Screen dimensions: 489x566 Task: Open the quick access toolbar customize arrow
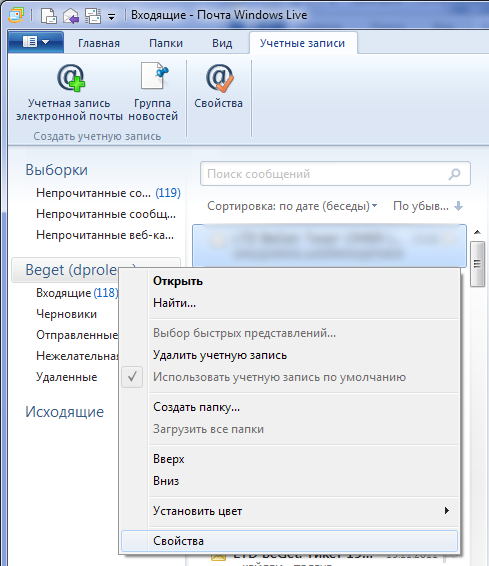[112, 17]
